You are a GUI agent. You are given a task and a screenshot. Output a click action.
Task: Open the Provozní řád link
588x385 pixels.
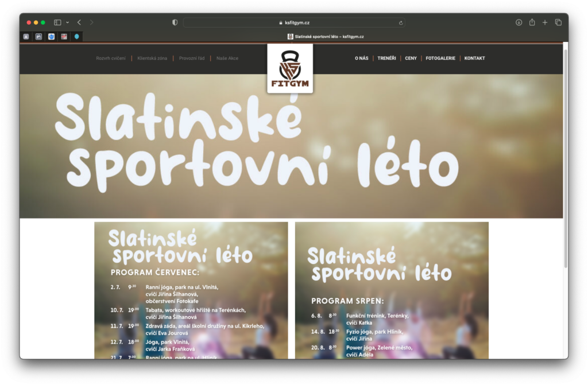[192, 58]
